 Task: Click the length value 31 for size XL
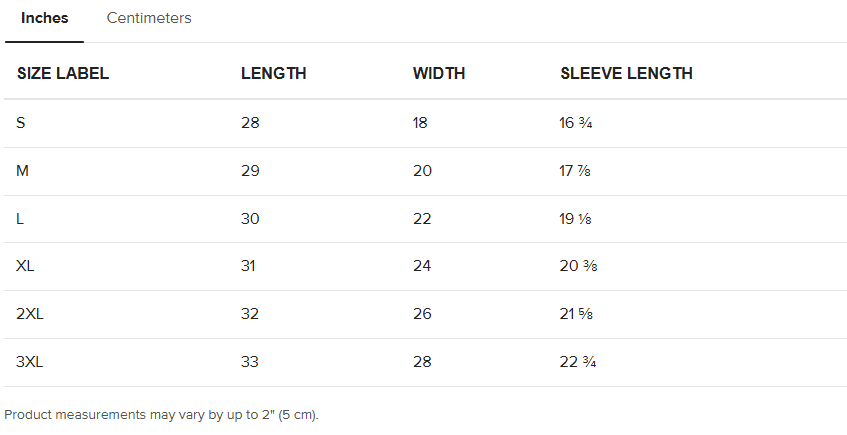point(249,266)
